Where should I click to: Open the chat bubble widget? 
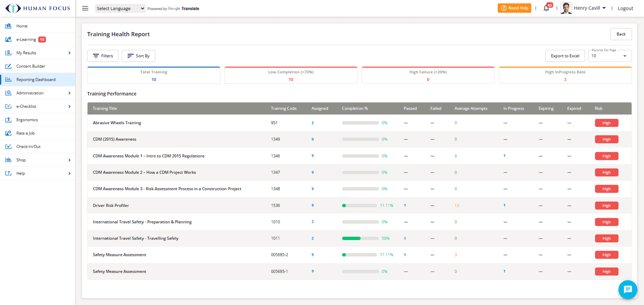(x=628, y=290)
